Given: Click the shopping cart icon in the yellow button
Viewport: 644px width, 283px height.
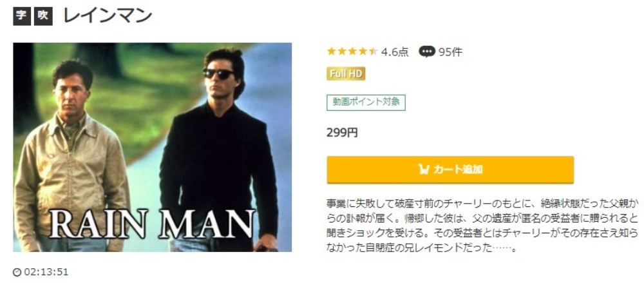Looking at the screenshot, I should [x=424, y=169].
